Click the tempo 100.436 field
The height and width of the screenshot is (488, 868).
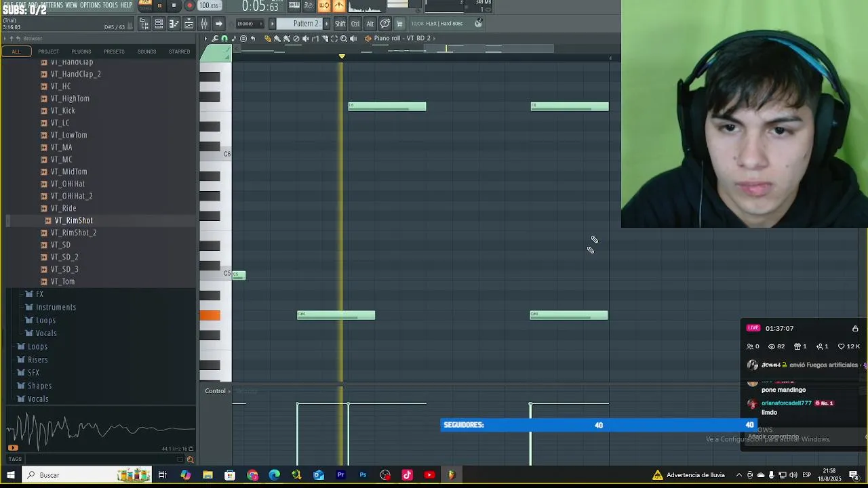[210, 5]
